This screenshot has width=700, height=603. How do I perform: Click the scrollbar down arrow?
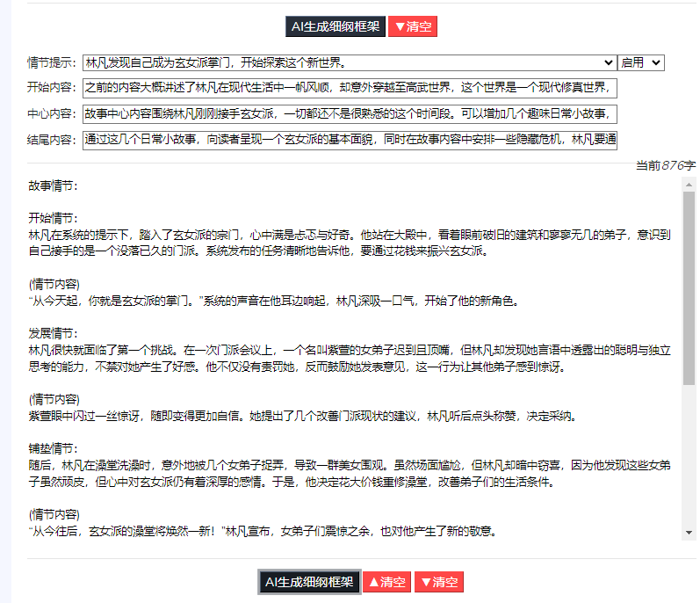pyautogui.click(x=689, y=533)
